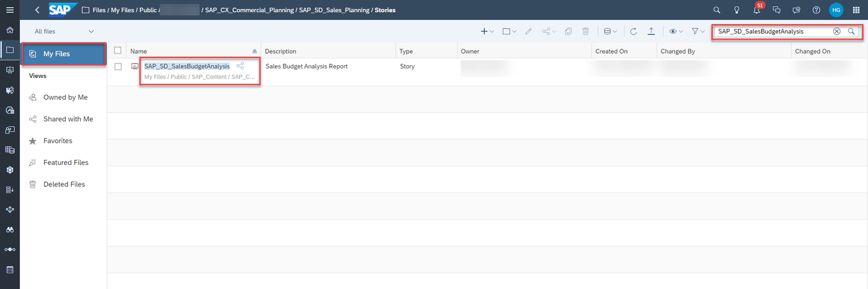Click the Upload file icon in toolbar
The image size is (868, 289).
click(x=651, y=31)
